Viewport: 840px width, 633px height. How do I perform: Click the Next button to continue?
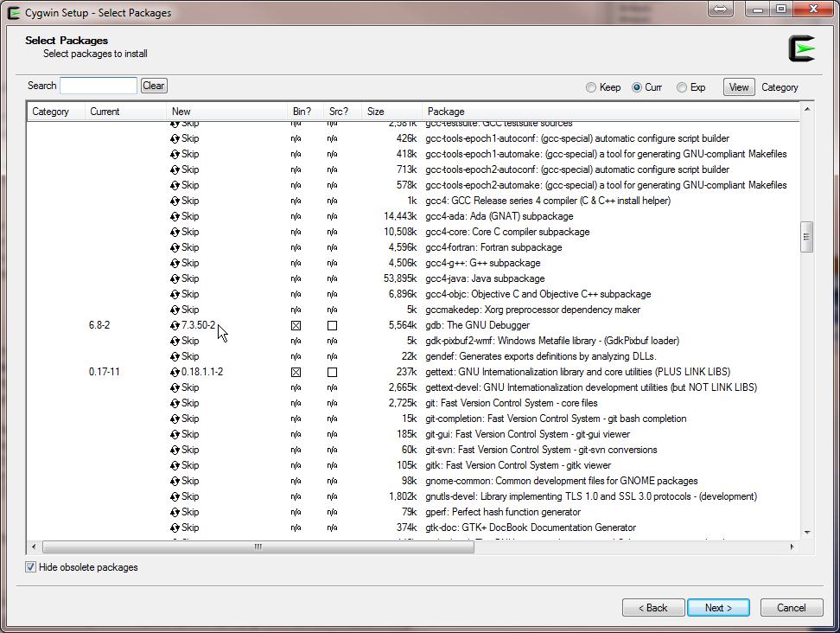(718, 608)
